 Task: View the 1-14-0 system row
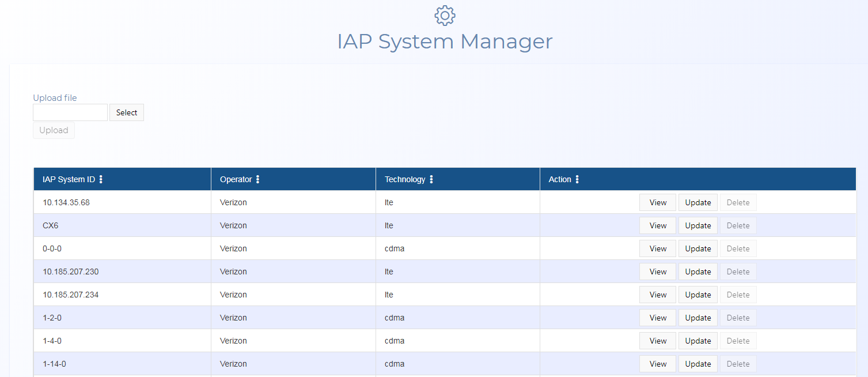(657, 364)
